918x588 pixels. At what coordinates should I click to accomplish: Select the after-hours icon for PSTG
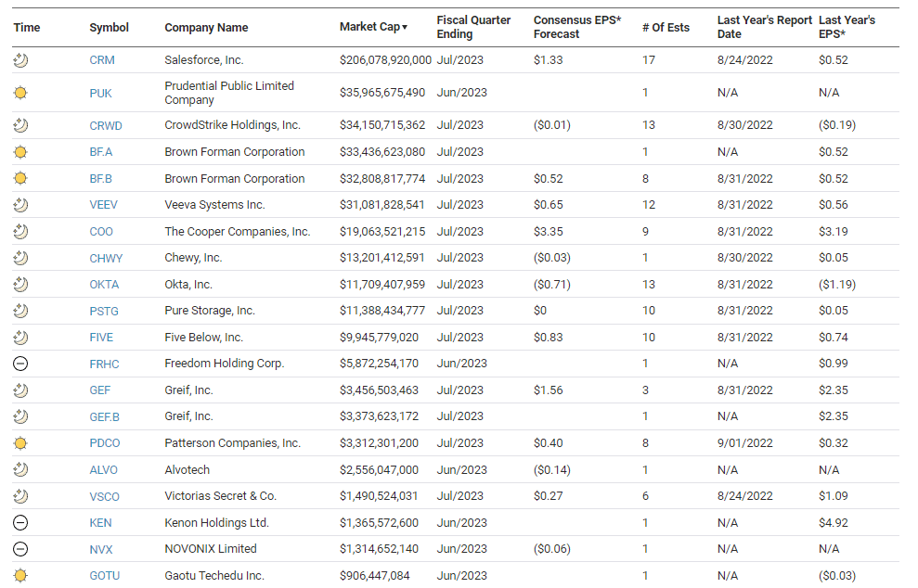(20, 311)
